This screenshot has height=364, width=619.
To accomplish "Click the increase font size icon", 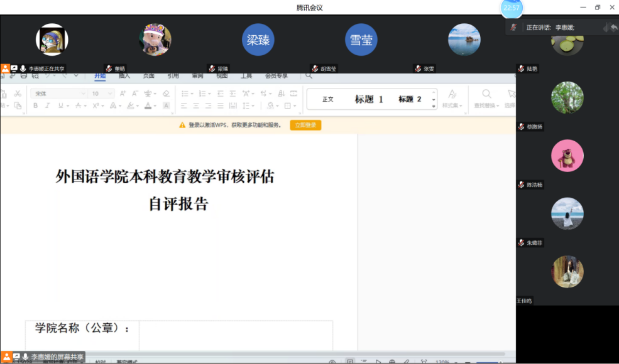I will click(x=123, y=94).
